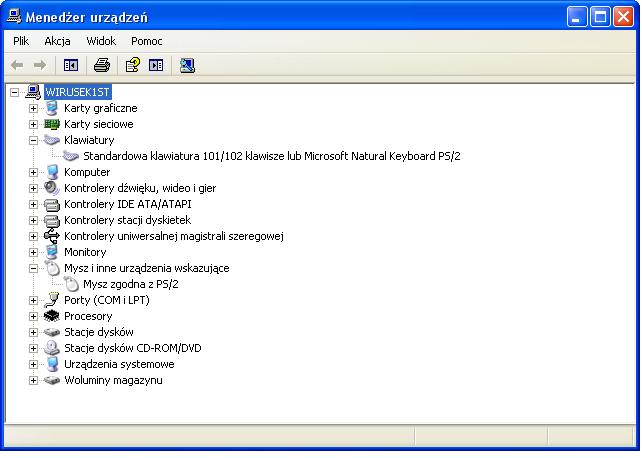642x458 pixels.
Task: Select Karty graficzne text
Action: [101, 108]
